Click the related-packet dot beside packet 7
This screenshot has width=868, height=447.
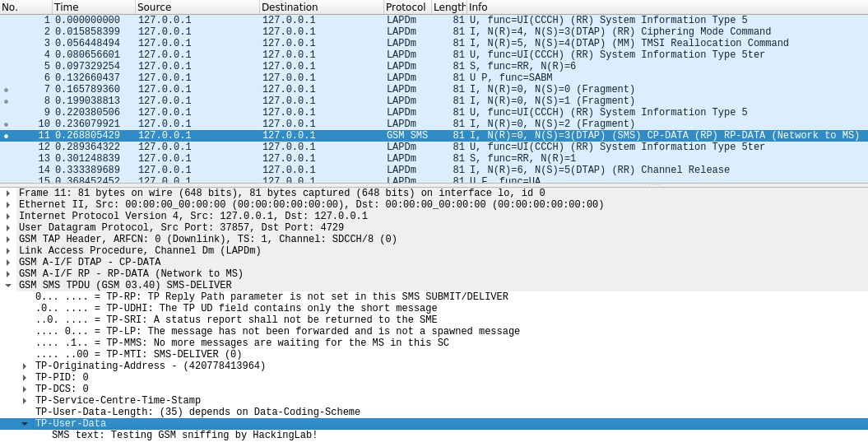tap(6, 90)
